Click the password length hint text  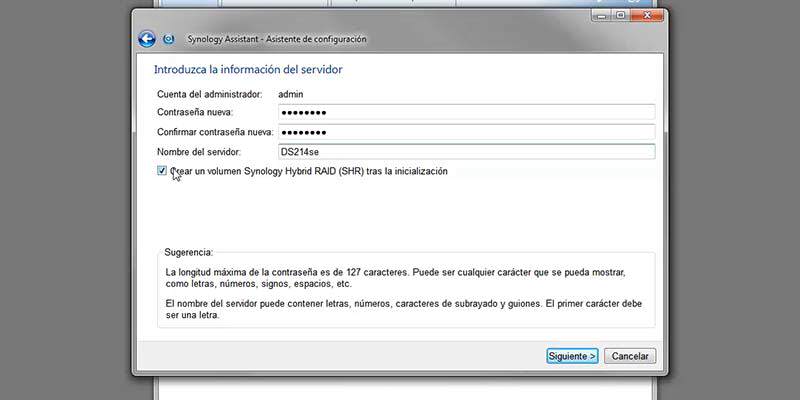point(395,279)
